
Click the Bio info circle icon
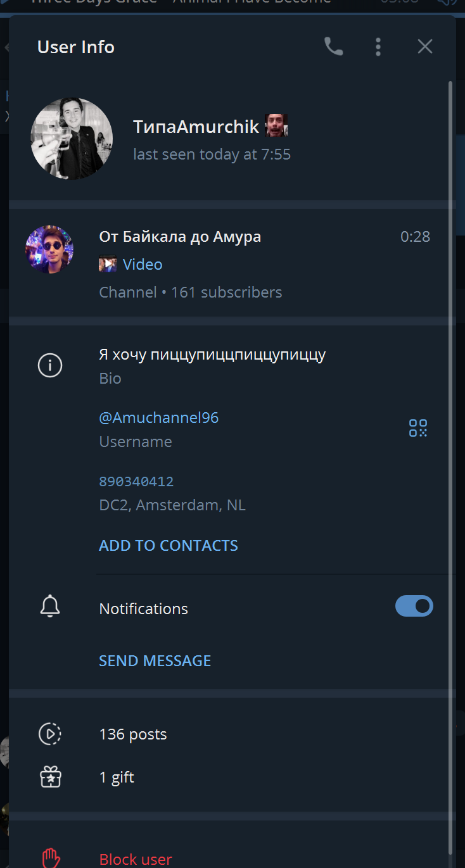pyautogui.click(x=50, y=365)
